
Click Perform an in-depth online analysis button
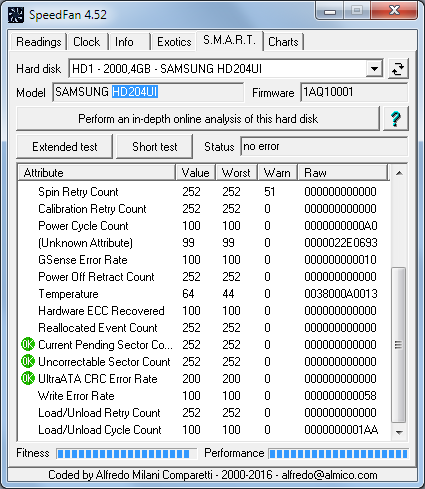point(198,119)
